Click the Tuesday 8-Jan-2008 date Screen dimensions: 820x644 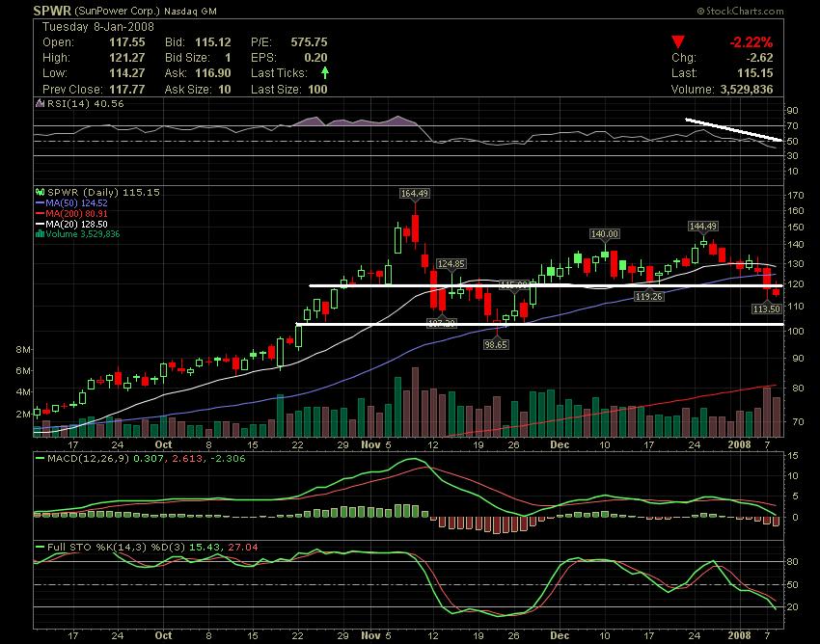pyautogui.click(x=98, y=27)
